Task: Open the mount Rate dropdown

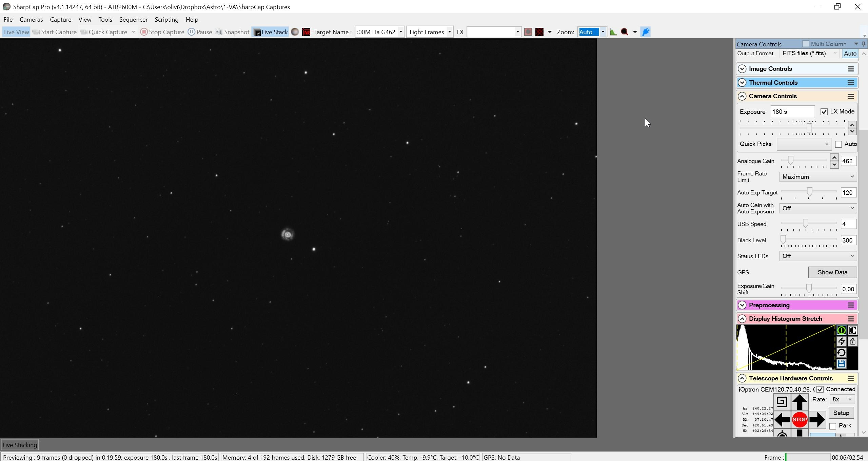Action: (842, 399)
